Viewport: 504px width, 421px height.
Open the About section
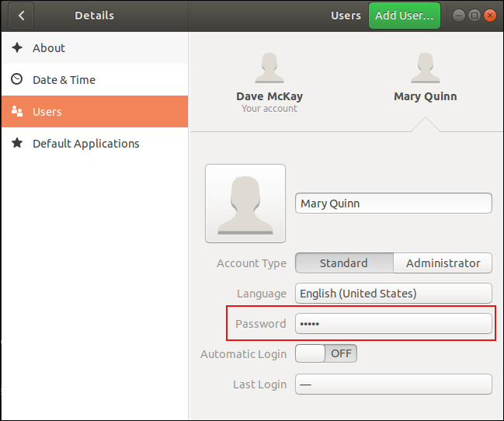[49, 48]
